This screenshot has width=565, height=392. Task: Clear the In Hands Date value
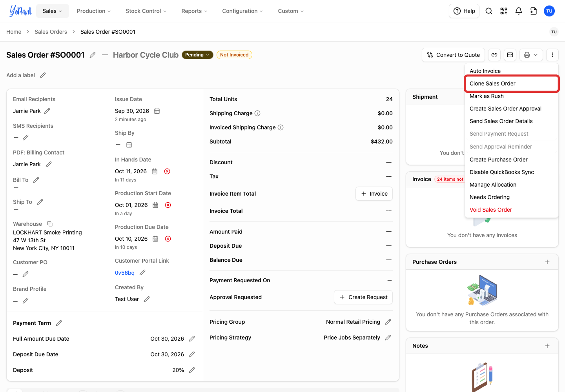tap(167, 171)
